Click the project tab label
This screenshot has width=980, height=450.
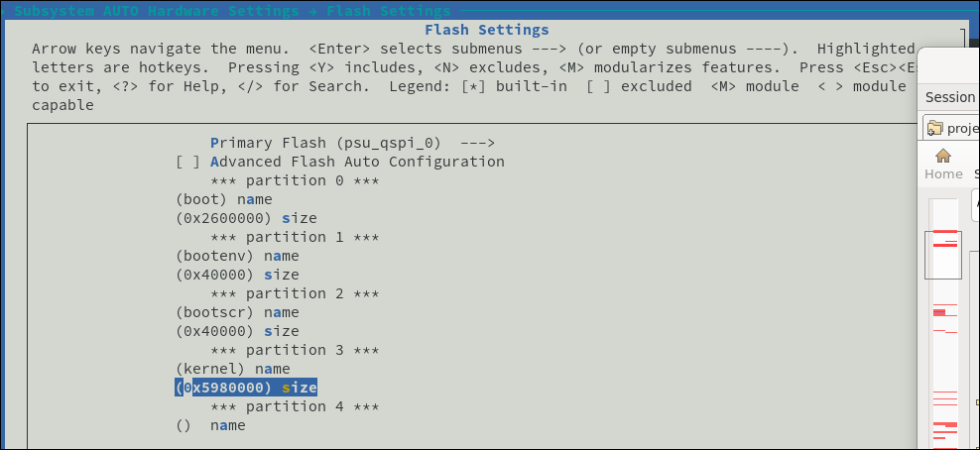[963, 128]
